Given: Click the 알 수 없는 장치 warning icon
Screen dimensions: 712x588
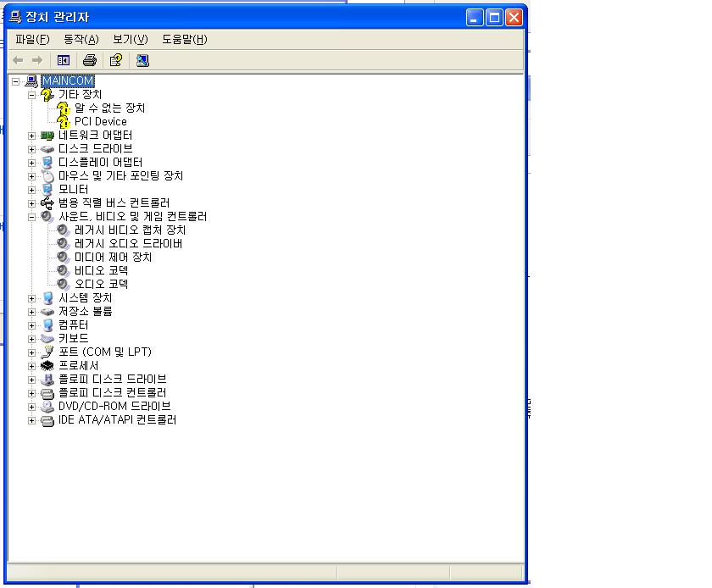Looking at the screenshot, I should 64,108.
